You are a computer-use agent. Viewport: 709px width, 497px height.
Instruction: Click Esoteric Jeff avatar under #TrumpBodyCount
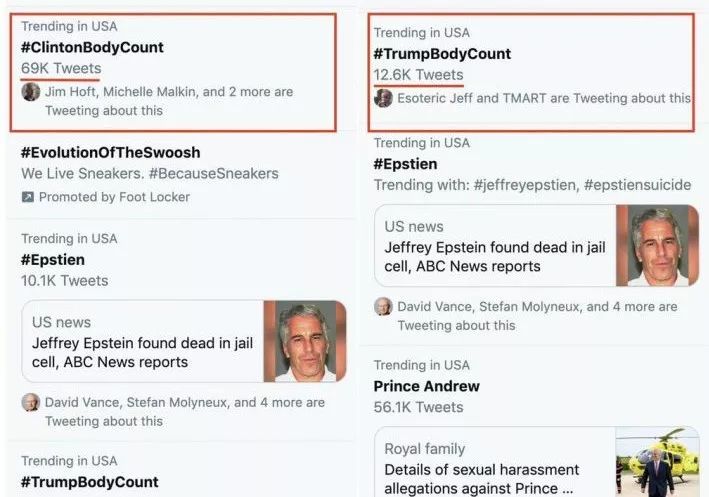(x=383, y=98)
